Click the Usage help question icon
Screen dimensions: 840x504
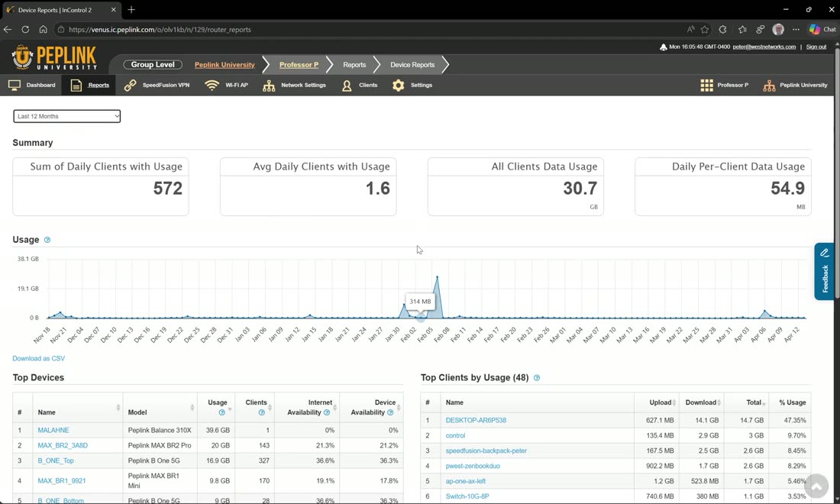(47, 240)
